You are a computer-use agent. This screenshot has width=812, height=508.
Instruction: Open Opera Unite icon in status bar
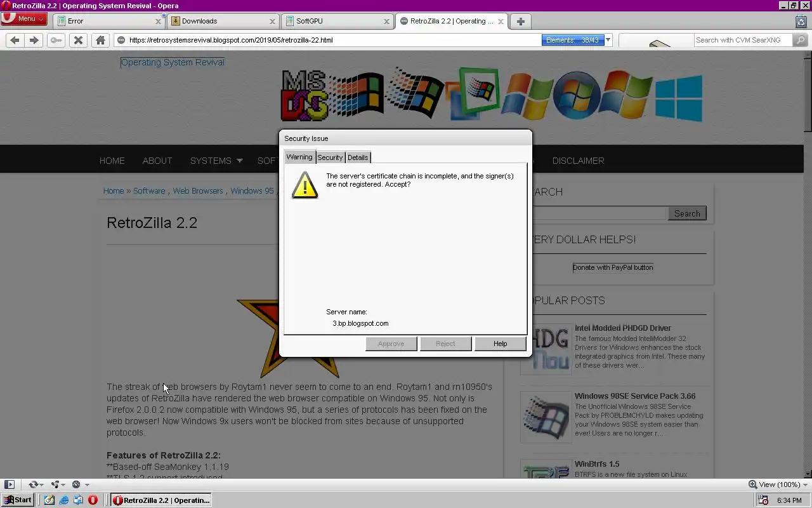pos(55,485)
